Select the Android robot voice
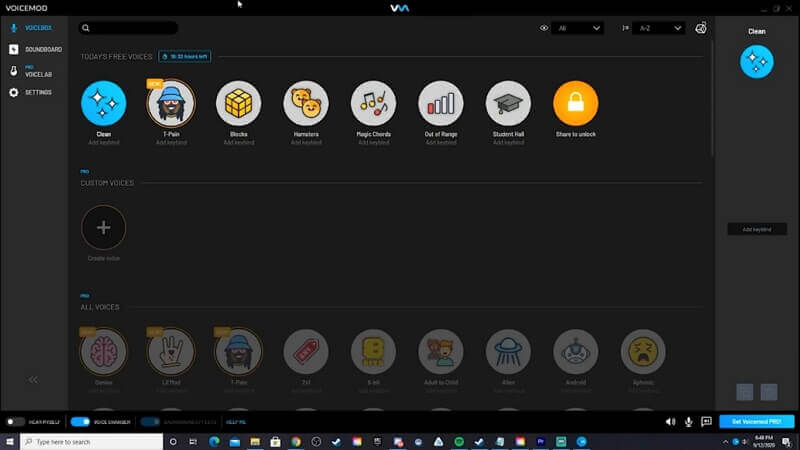 (576, 351)
